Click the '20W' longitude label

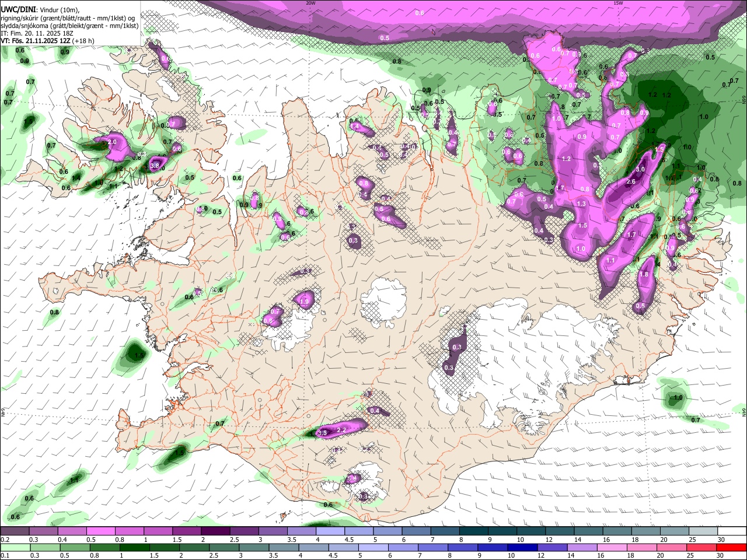click(310, 3)
